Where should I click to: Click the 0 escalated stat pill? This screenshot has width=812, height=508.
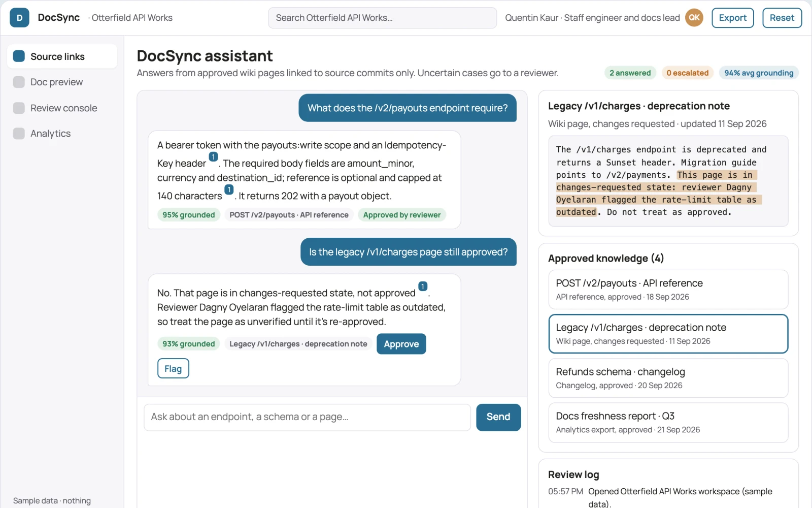(687, 73)
